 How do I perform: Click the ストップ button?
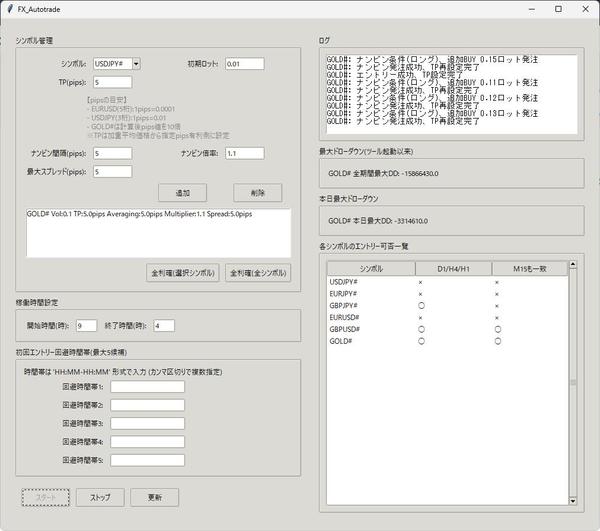(x=100, y=497)
